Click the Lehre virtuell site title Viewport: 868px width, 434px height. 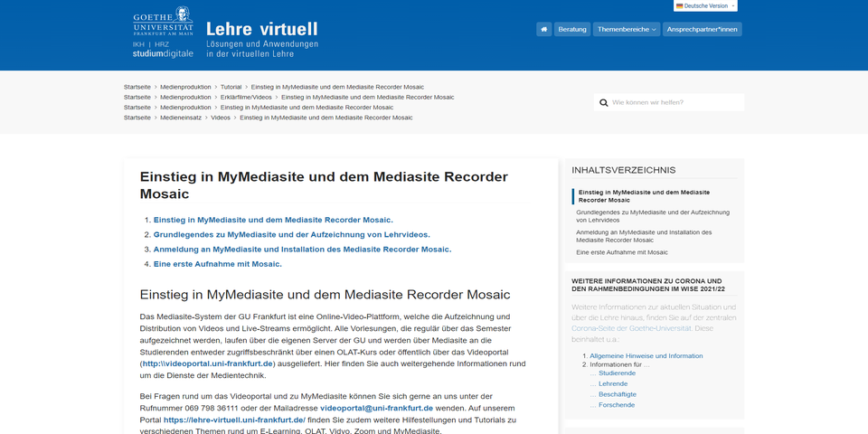click(262, 29)
